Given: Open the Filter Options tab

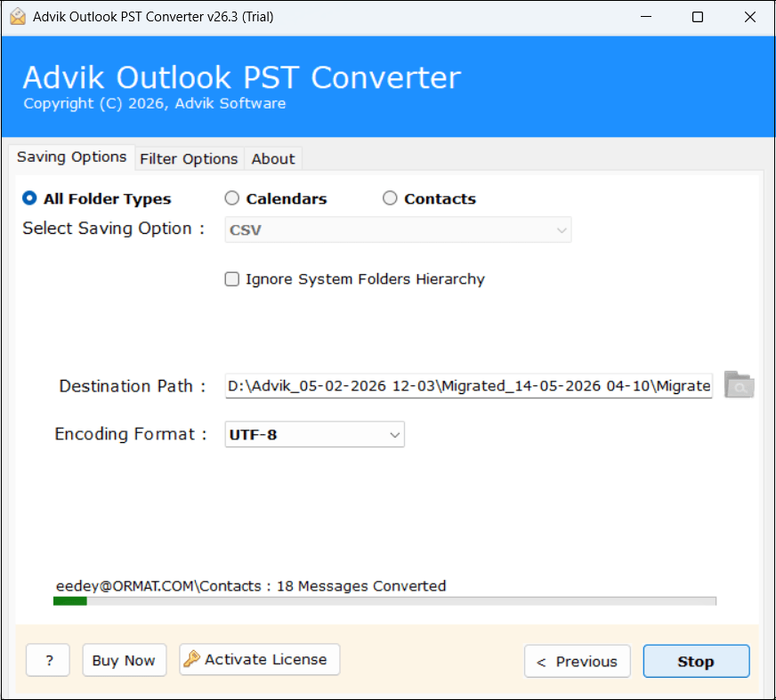Looking at the screenshot, I should [189, 159].
